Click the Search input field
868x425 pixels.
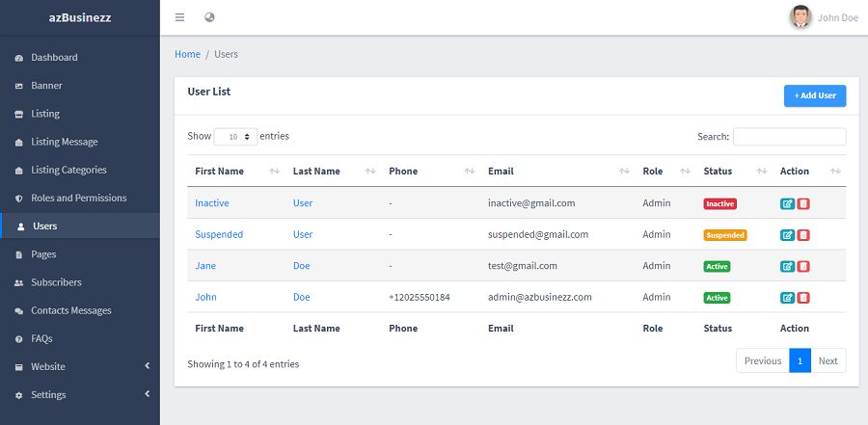coord(789,137)
